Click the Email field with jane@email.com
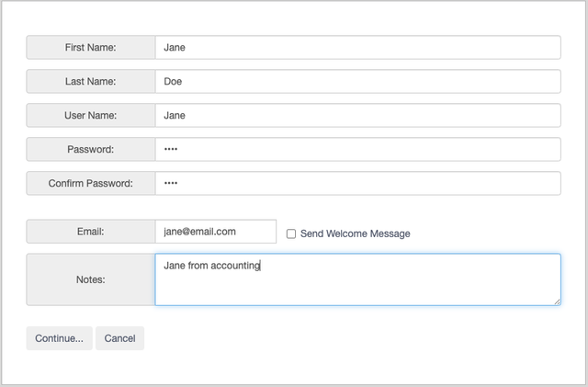Image resolution: width=588 pixels, height=387 pixels. pyautogui.click(x=215, y=232)
